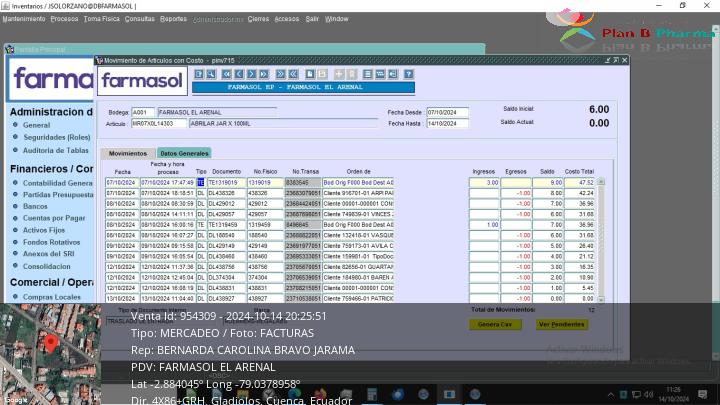
Task: Click the previous block double-chevron left icon
Action: pos(293,74)
